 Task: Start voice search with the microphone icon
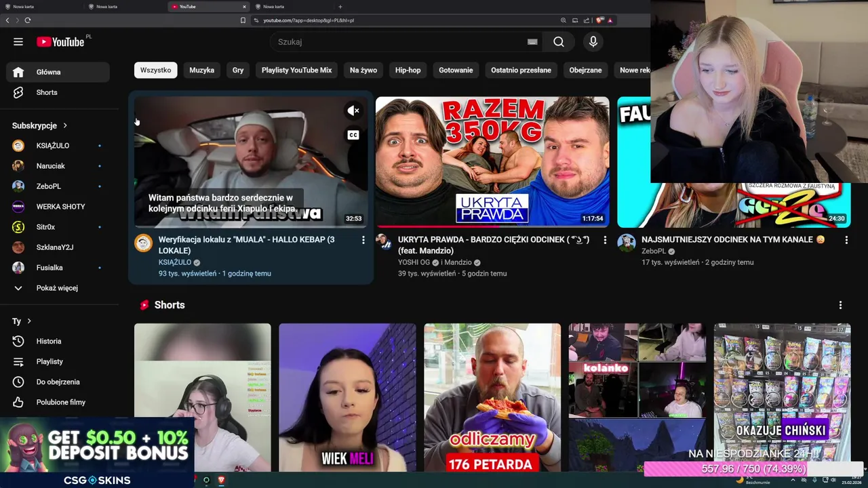(593, 42)
